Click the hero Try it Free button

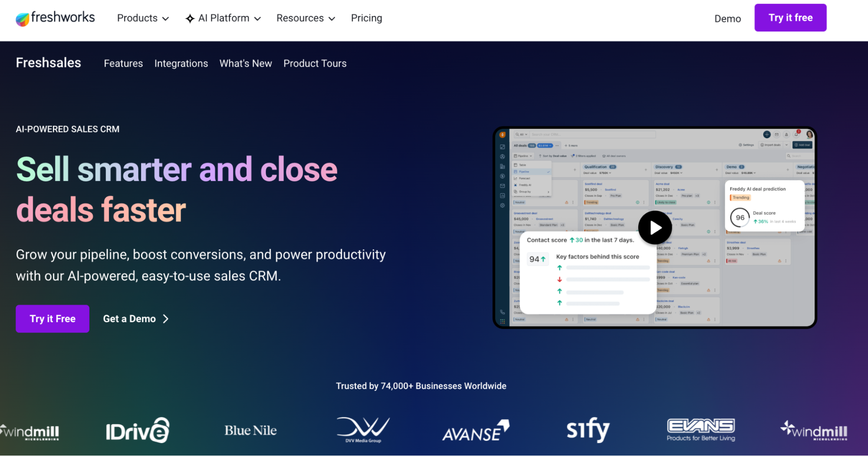click(53, 319)
